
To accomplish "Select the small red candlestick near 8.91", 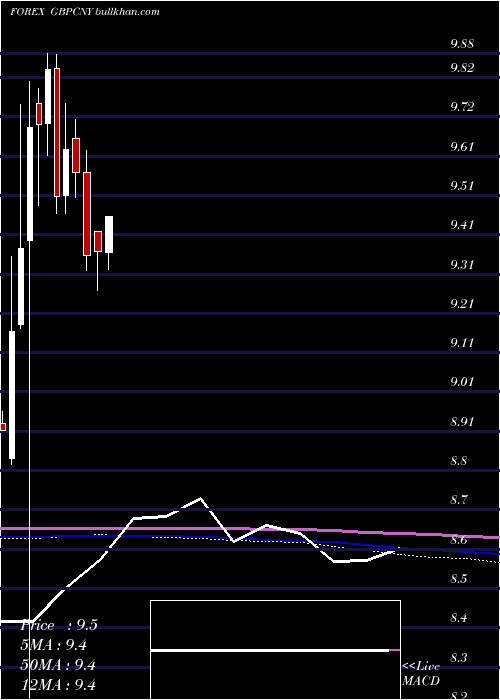I will coord(3,427).
